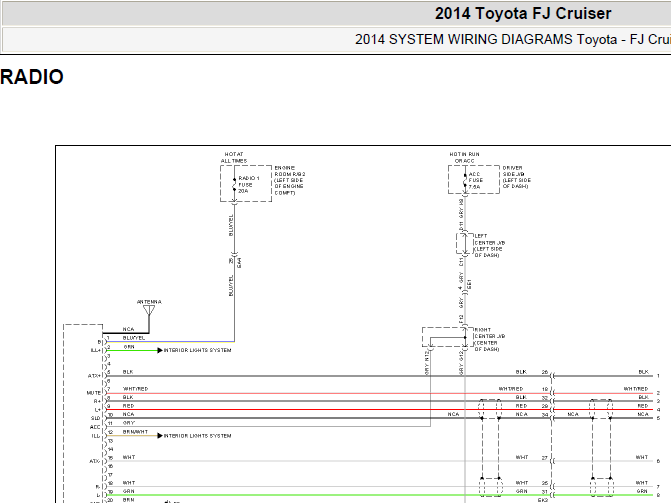Click "INTERIOR LIGHTS SYSTEM" beside the BRN/WHT wire
The image size is (671, 503).
pyautogui.click(x=197, y=436)
